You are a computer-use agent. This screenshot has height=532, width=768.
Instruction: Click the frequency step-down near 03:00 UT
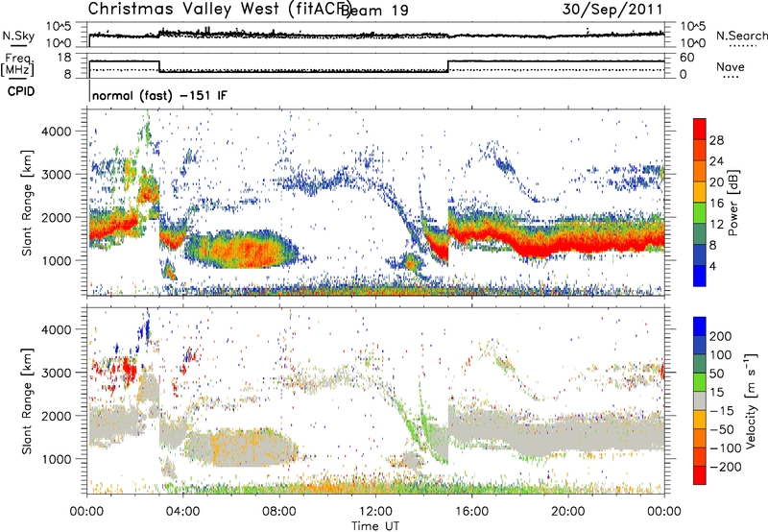tap(159, 66)
